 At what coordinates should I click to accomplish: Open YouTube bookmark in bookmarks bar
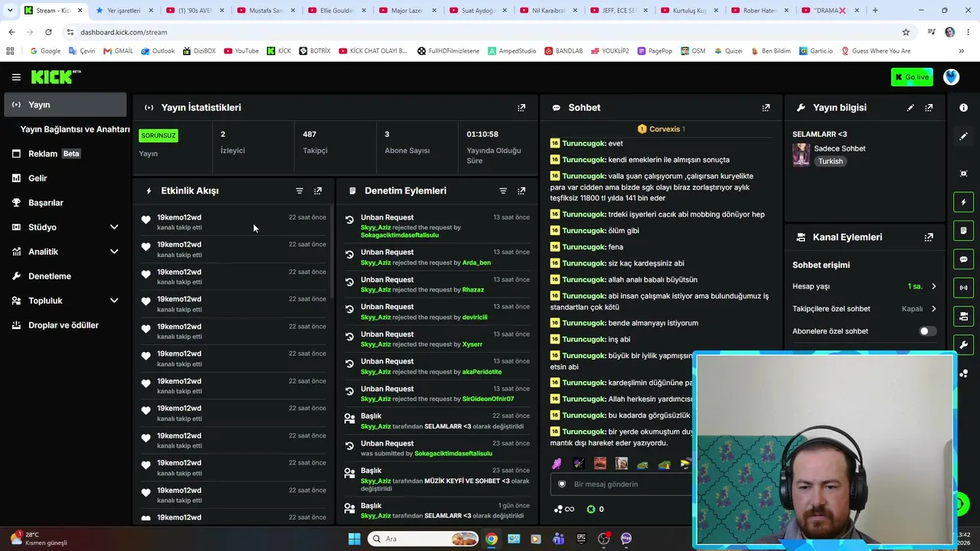[241, 51]
